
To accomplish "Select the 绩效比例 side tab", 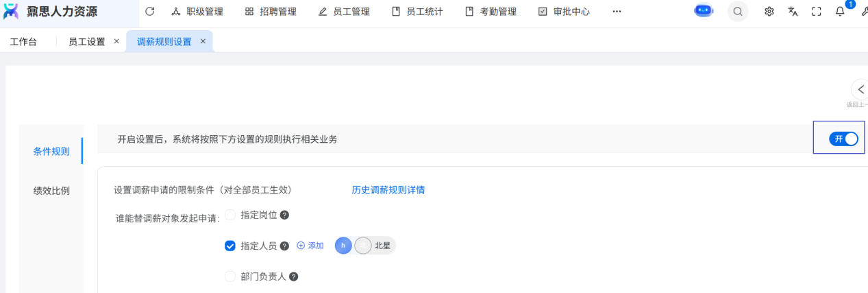I will tap(51, 191).
